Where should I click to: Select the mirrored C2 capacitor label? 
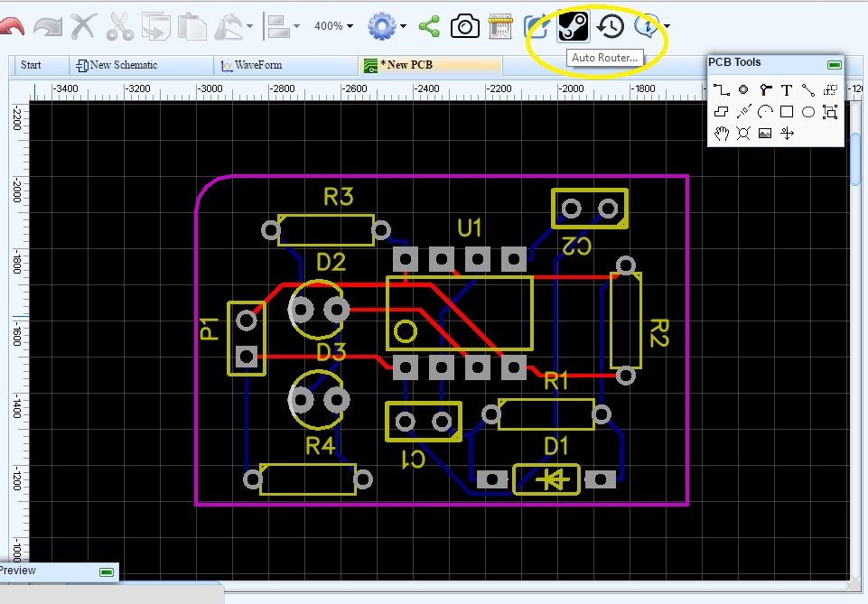tap(576, 246)
